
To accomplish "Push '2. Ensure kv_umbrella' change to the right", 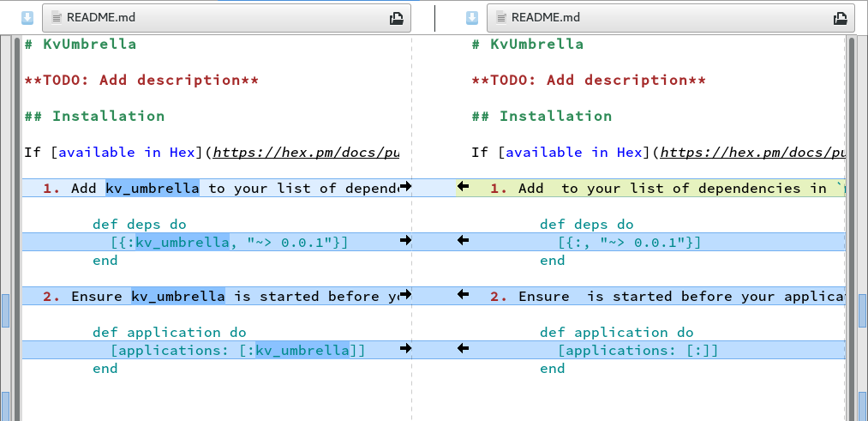I will pos(405,294).
